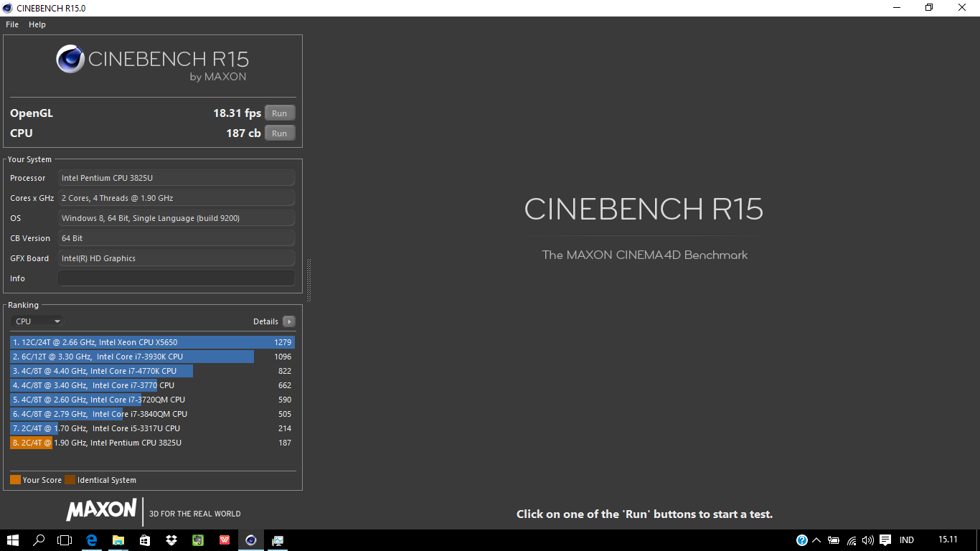This screenshot has width=980, height=551.
Task: Click the monitor app icon on taskbar
Action: pyautogui.click(x=278, y=540)
